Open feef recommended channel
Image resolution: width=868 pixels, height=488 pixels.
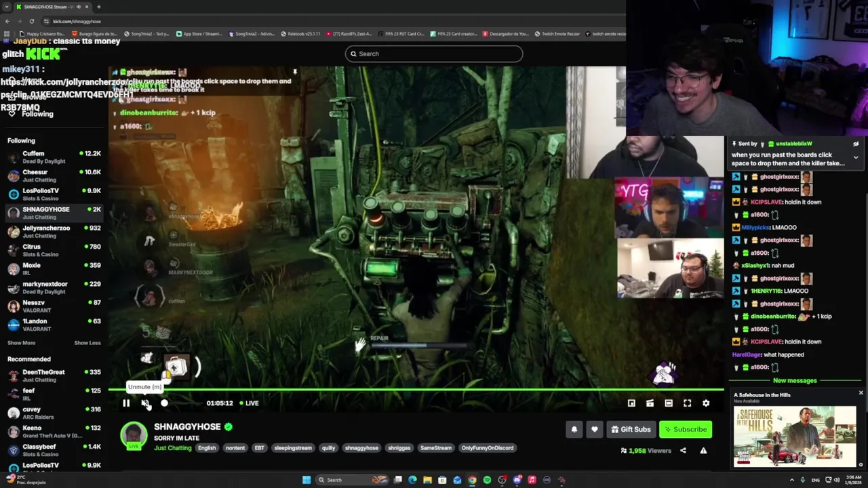[54, 394]
